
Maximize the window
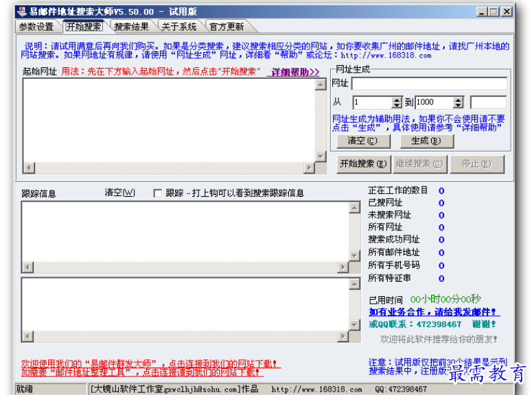tap(494, 12)
